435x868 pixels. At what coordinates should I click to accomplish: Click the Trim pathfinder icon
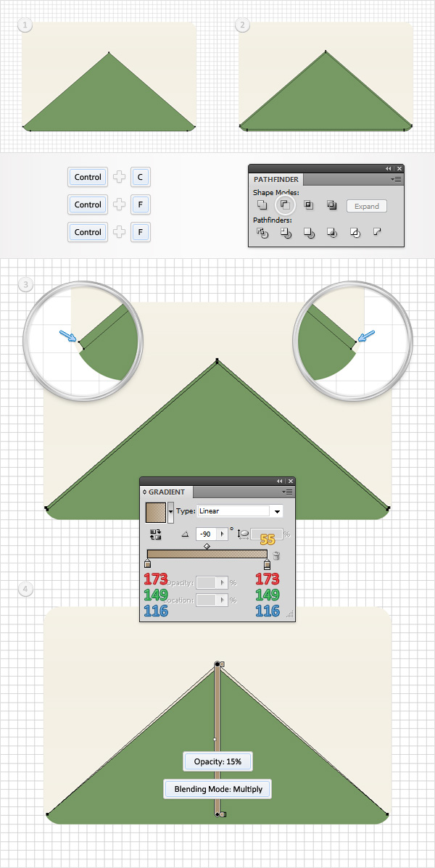[x=286, y=233]
